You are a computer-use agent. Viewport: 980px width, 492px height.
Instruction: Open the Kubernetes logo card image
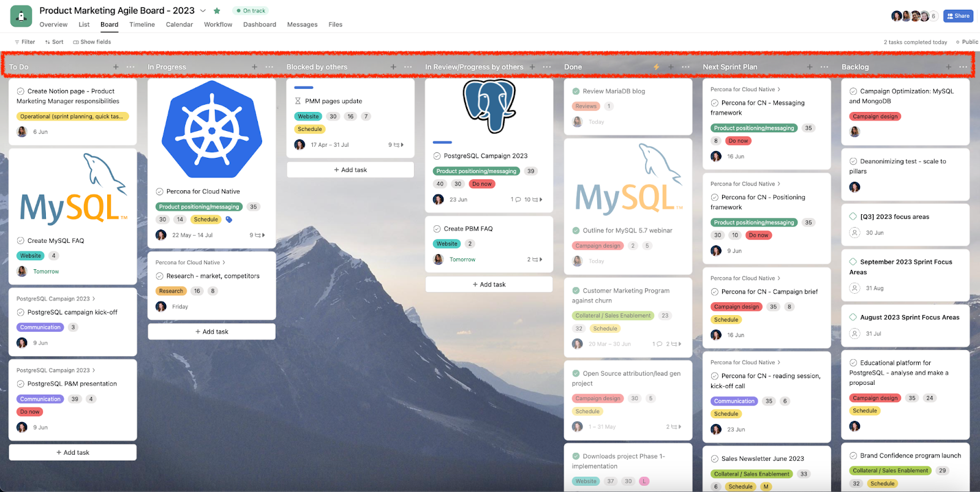pos(212,129)
